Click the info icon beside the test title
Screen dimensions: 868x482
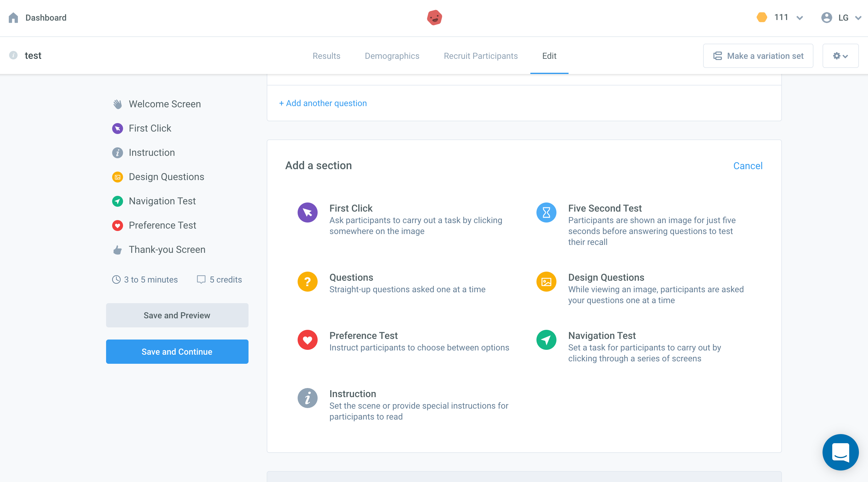click(13, 55)
